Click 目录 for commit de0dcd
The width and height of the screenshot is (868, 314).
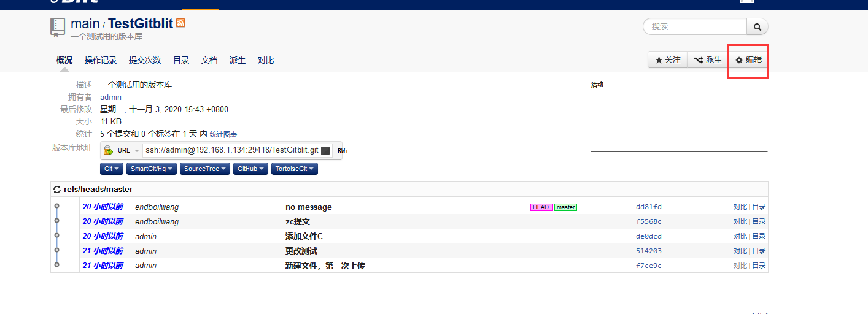759,236
